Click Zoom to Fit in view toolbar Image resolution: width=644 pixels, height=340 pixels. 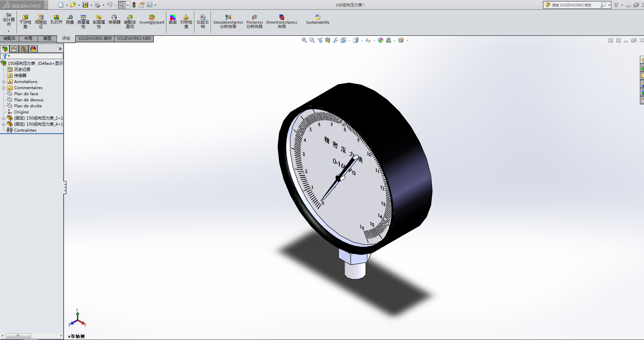(304, 40)
